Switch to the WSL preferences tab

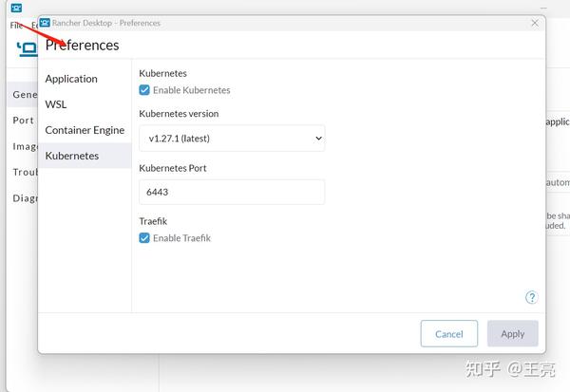pyautogui.click(x=56, y=104)
